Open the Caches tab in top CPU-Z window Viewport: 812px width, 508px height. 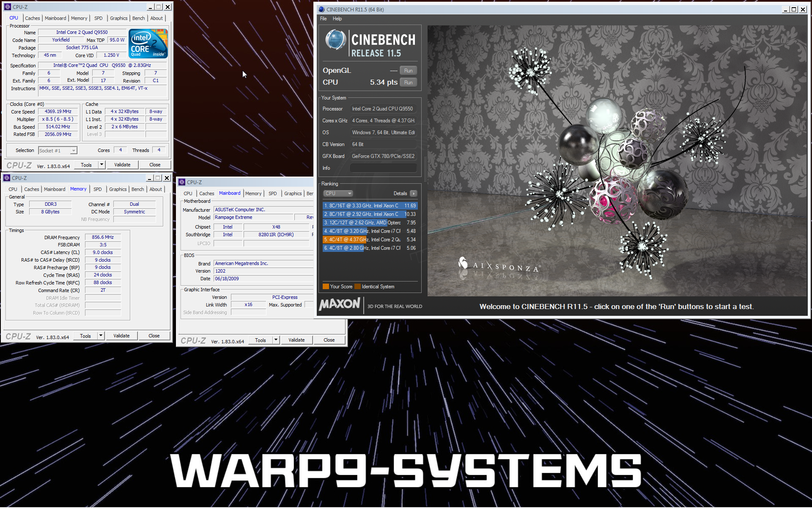[x=32, y=18]
